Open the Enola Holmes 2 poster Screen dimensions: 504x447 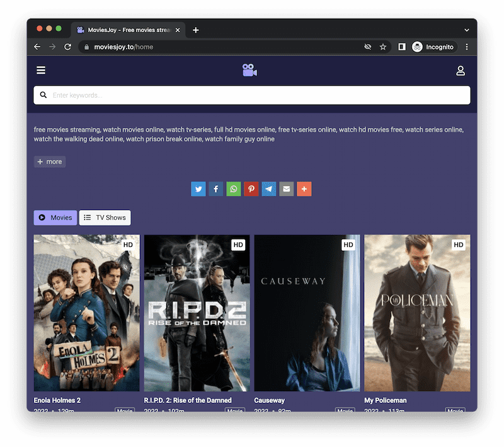tap(87, 313)
